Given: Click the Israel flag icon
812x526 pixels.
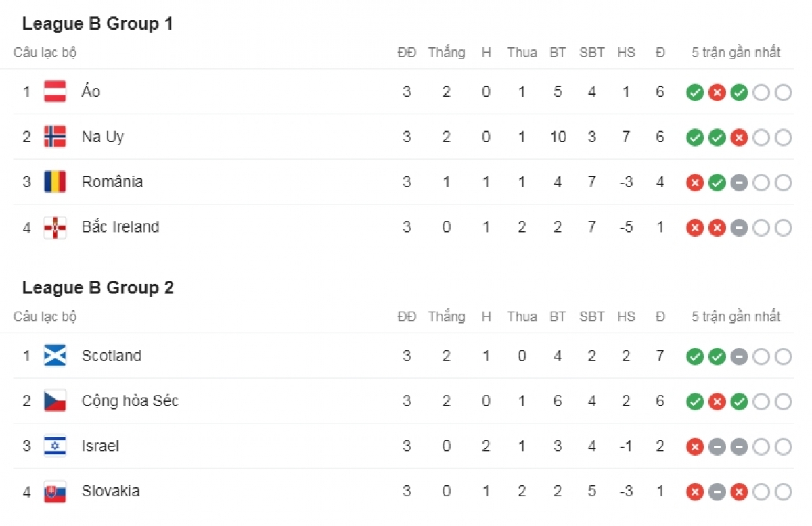Looking at the screenshot, I should point(55,446).
